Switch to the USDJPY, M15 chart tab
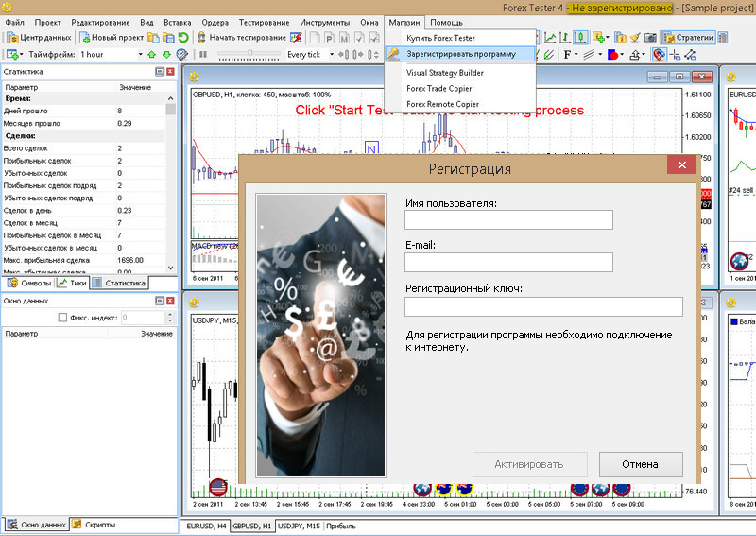Viewport: 756px width, 536px height. 299,526
